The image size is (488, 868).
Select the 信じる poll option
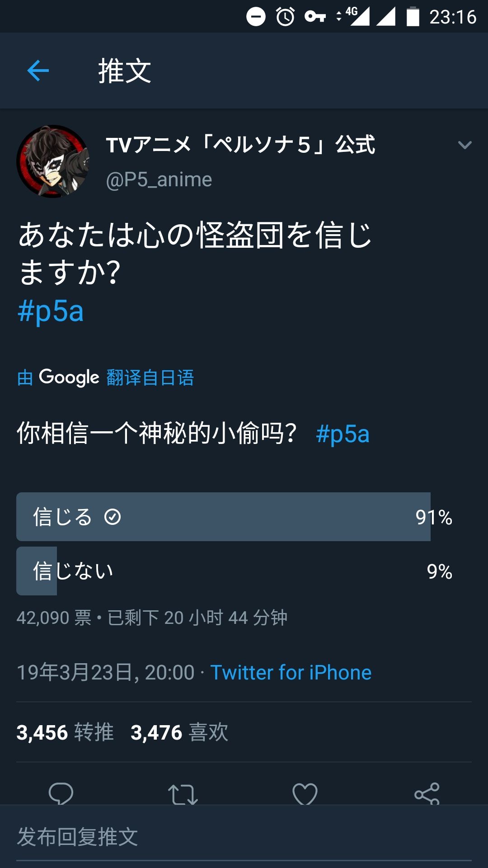[223, 517]
